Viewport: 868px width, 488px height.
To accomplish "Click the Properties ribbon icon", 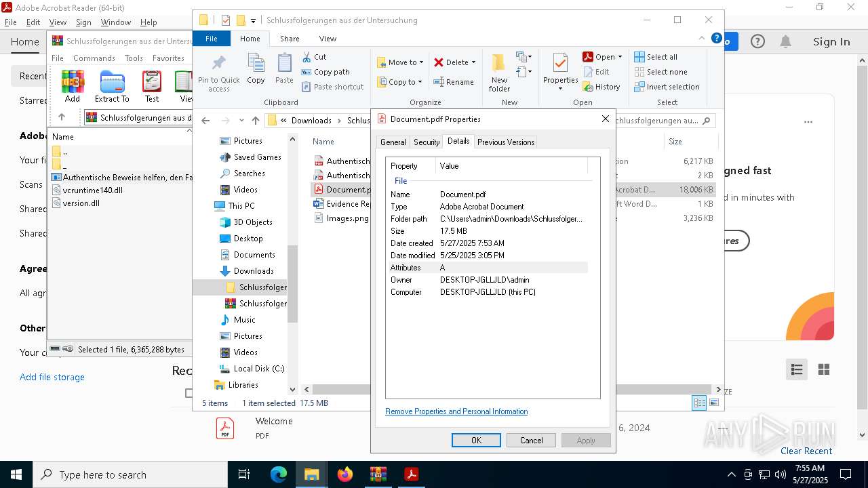I will tap(560, 62).
